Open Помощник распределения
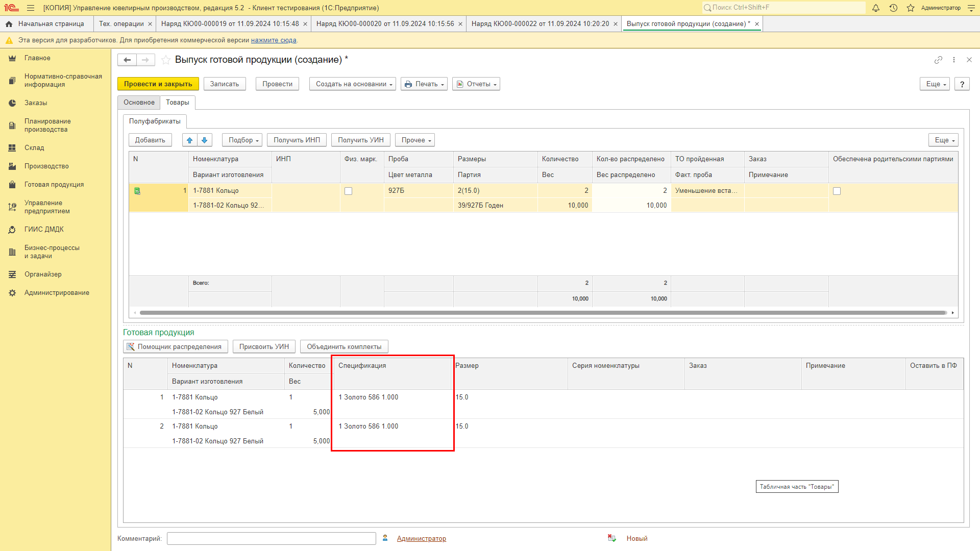This screenshot has height=551, width=980. tap(176, 347)
